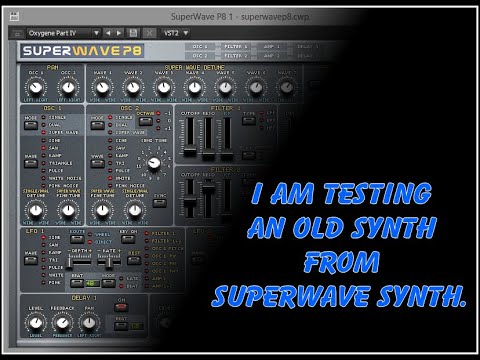Go to next preset with right arrow
Image resolution: width=480 pixels, height=360 pixels.
point(119,33)
